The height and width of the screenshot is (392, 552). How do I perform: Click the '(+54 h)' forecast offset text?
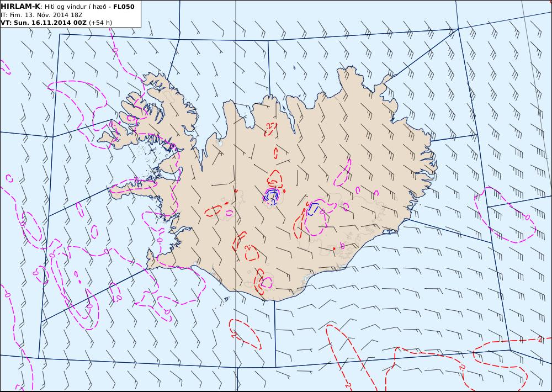(x=100, y=23)
